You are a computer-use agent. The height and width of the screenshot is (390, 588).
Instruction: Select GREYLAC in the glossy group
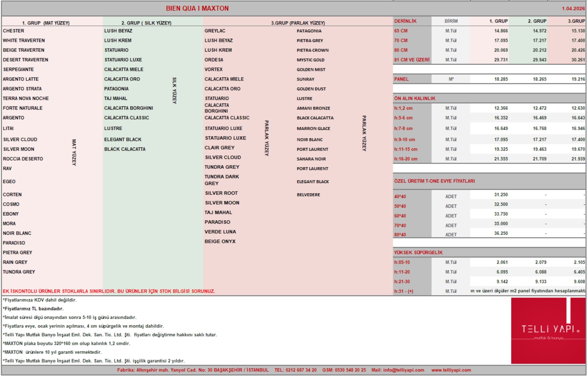pos(215,31)
